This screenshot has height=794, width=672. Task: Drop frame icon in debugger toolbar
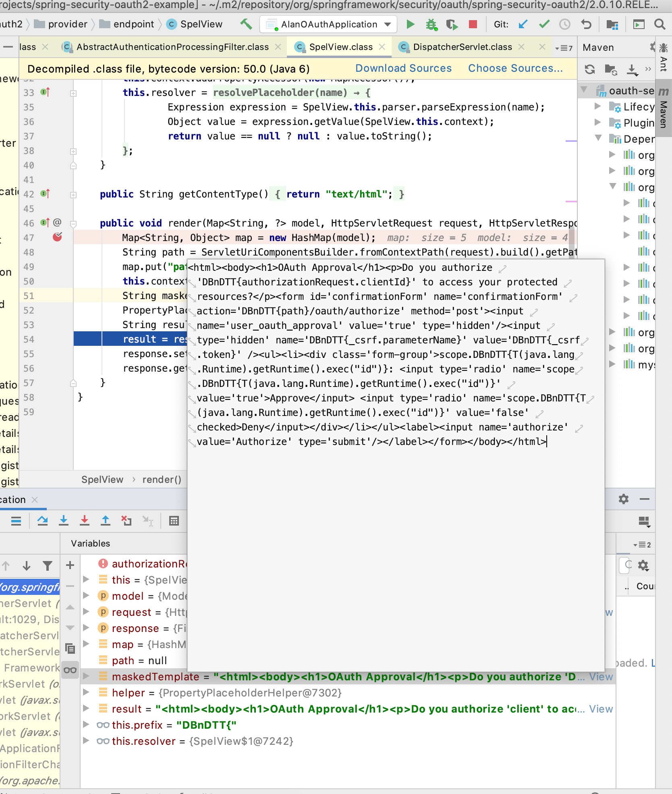pyautogui.click(x=127, y=521)
